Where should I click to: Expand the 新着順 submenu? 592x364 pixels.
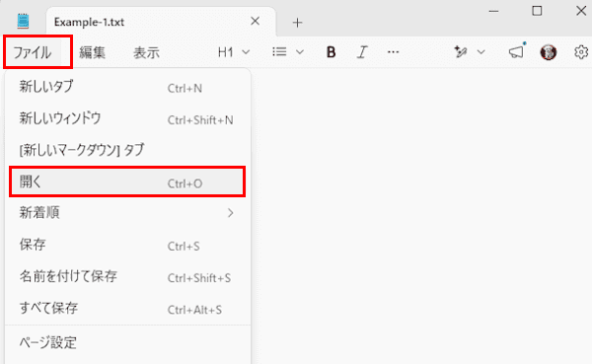127,213
